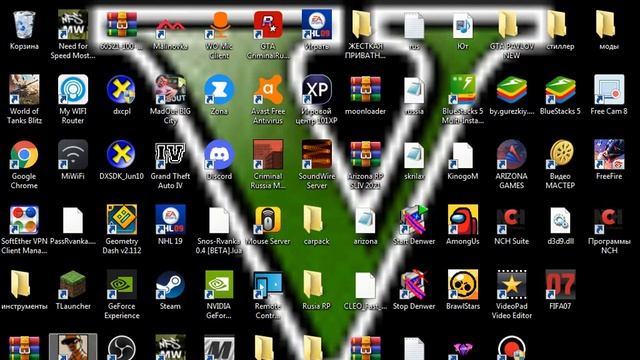The height and width of the screenshot is (360, 640).
Task: Open the by.gurezkiy file
Action: [x=511, y=90]
